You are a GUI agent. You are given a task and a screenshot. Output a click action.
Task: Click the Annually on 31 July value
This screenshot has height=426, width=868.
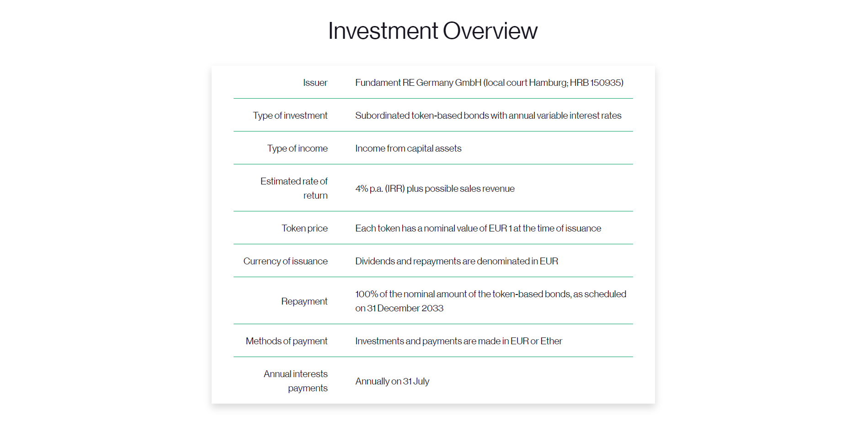[392, 381]
